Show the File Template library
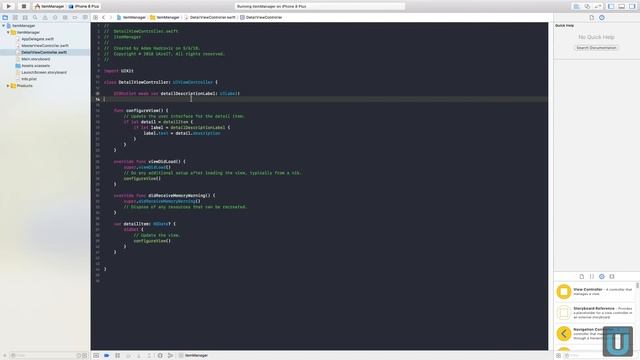Viewport: 640px width, 360px height. coord(582,276)
